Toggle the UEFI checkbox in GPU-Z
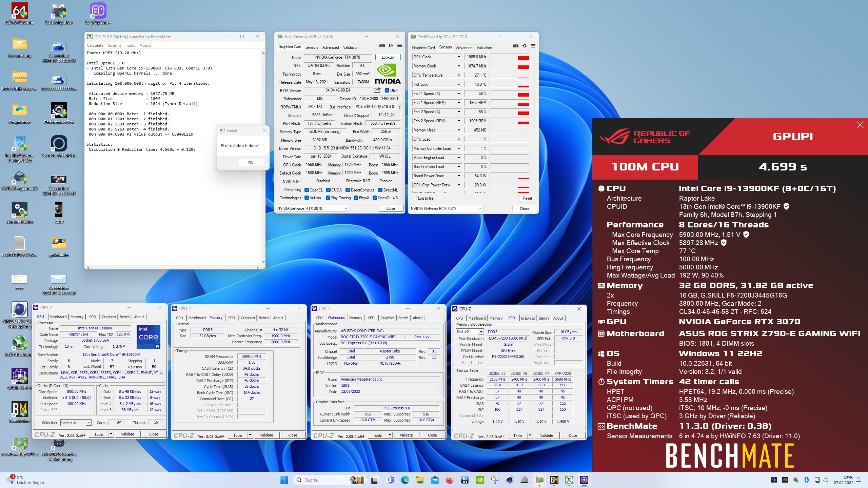 [387, 90]
